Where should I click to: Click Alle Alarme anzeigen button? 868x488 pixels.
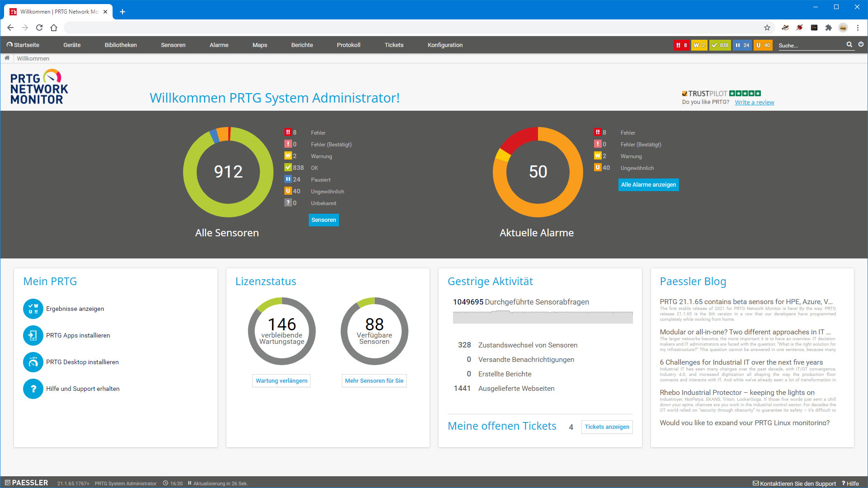click(x=648, y=185)
